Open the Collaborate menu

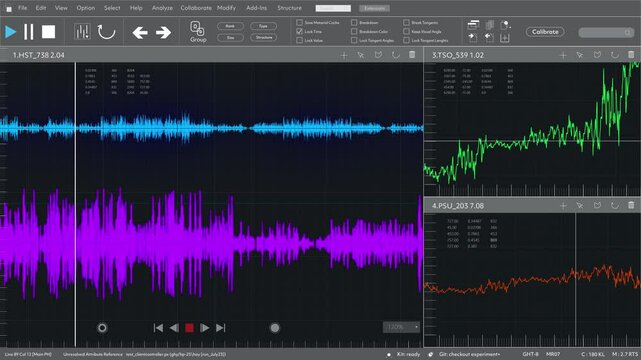point(196,8)
